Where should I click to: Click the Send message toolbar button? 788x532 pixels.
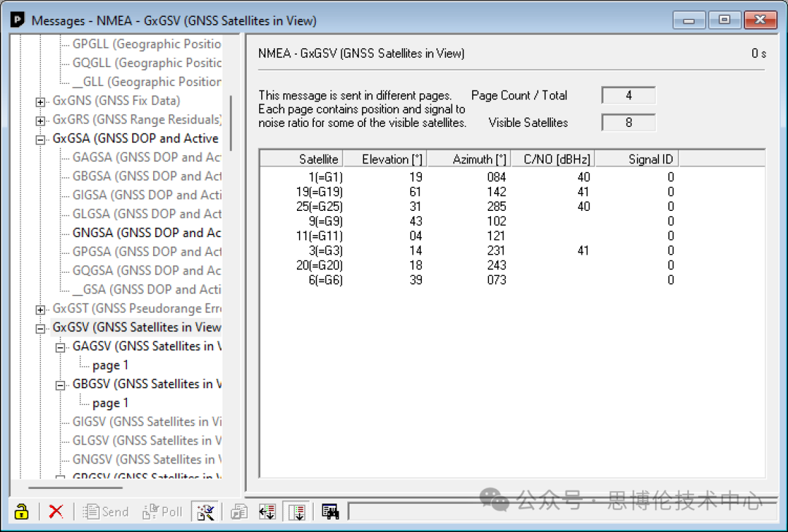[107, 512]
